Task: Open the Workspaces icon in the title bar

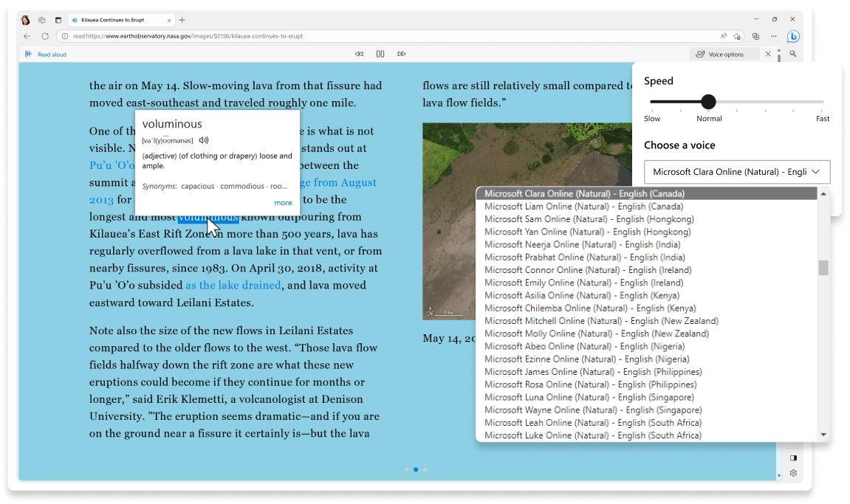Action: tap(42, 20)
